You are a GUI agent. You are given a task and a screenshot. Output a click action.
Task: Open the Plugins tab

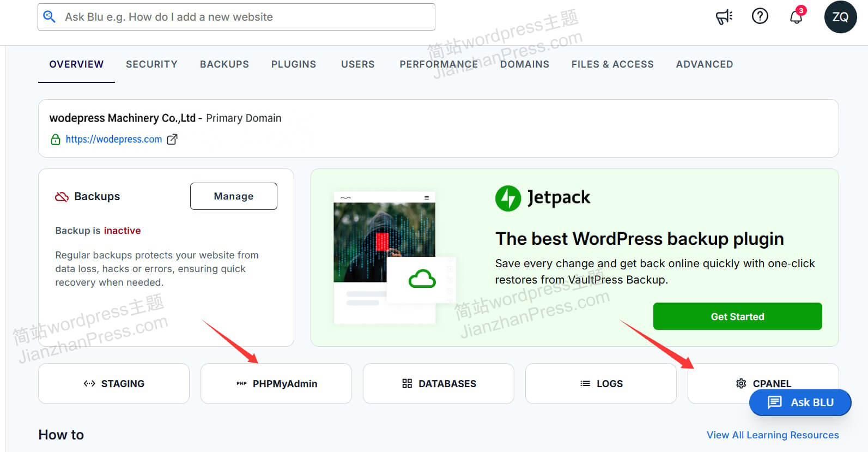294,64
